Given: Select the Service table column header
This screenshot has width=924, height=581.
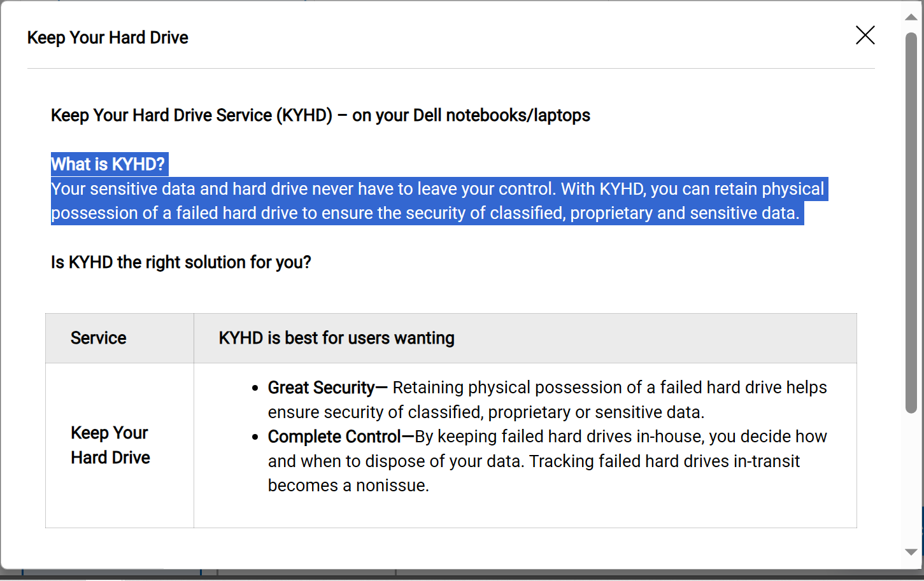Looking at the screenshot, I should [x=120, y=338].
